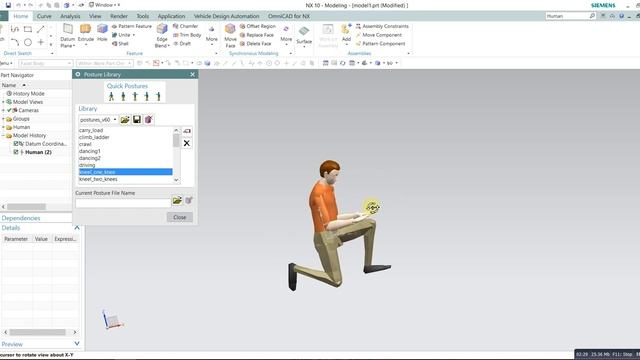Click the posture list scrollbar thumb
Image resolution: width=640 pixels, height=360 pixels.
[x=176, y=140]
